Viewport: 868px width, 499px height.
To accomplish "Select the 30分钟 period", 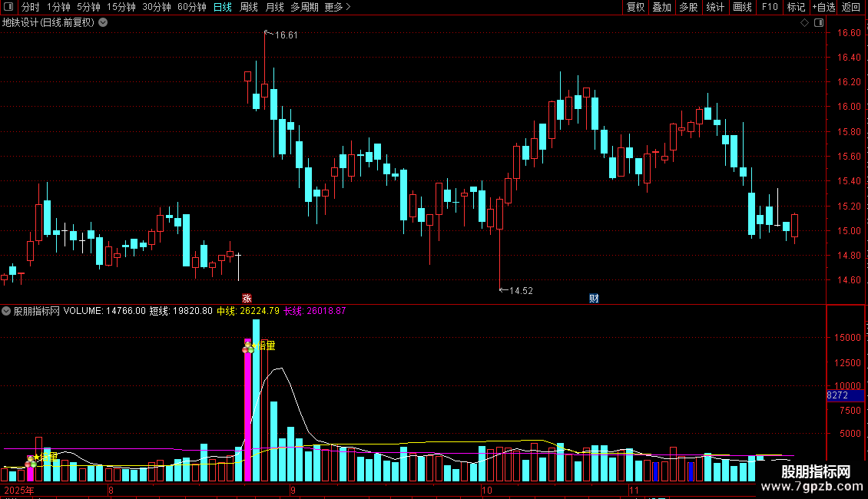I will pyautogui.click(x=157, y=7).
